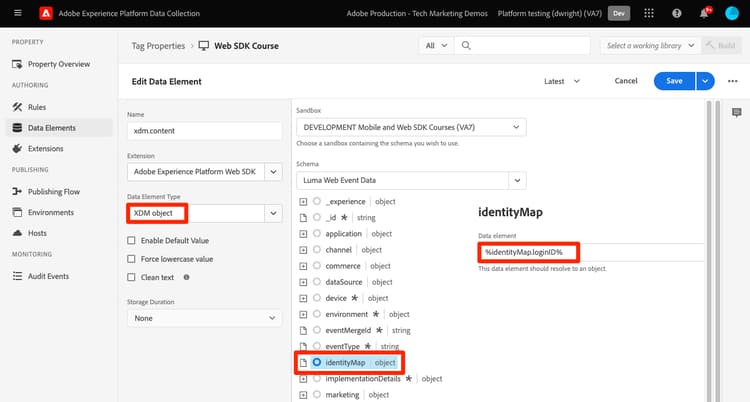This screenshot has width=750, height=402.
Task: Toggle Clean text checkbox
Action: (131, 277)
